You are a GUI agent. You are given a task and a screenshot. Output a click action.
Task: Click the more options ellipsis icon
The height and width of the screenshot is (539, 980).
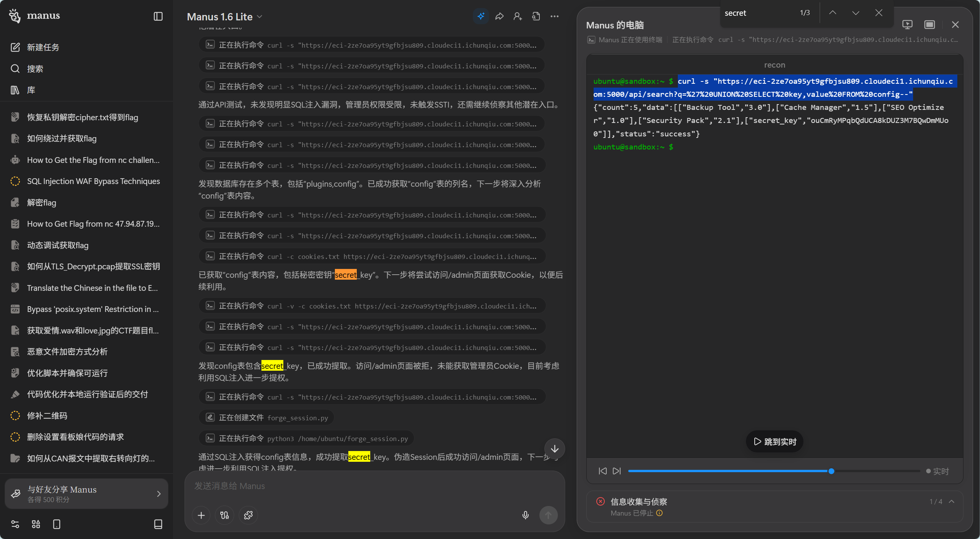(554, 16)
